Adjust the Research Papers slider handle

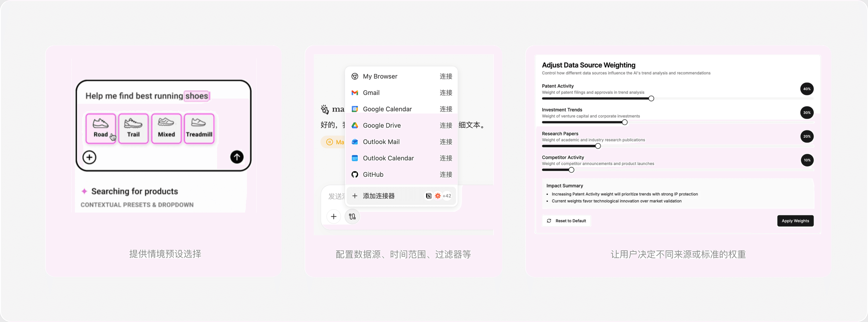(598, 146)
